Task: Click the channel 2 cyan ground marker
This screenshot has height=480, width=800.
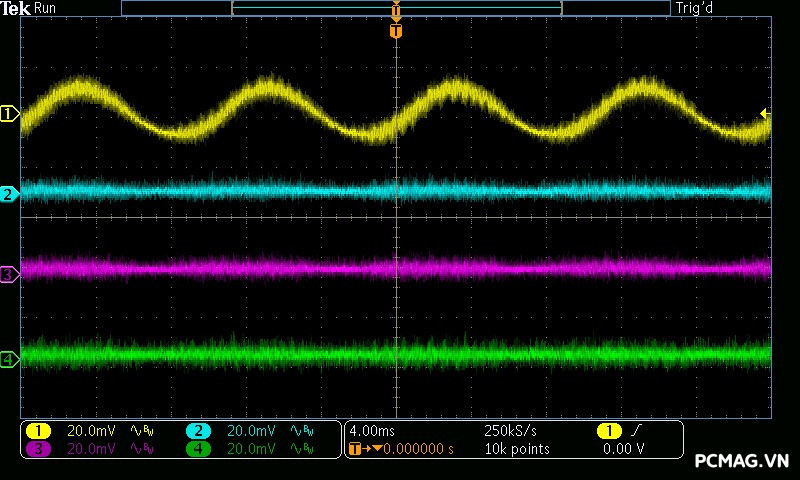Action: pos(9,194)
